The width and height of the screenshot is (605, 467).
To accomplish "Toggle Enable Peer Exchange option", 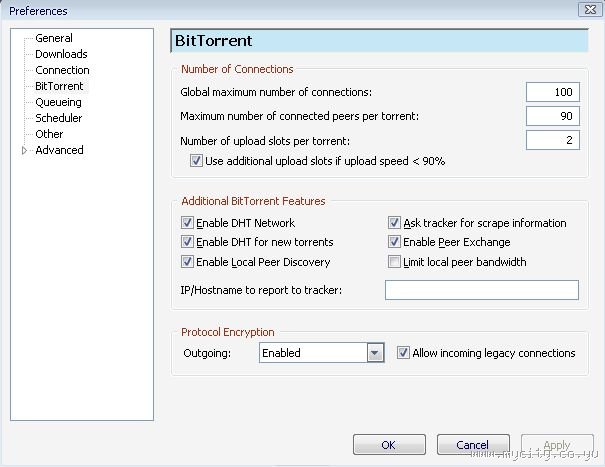I will [x=395, y=242].
